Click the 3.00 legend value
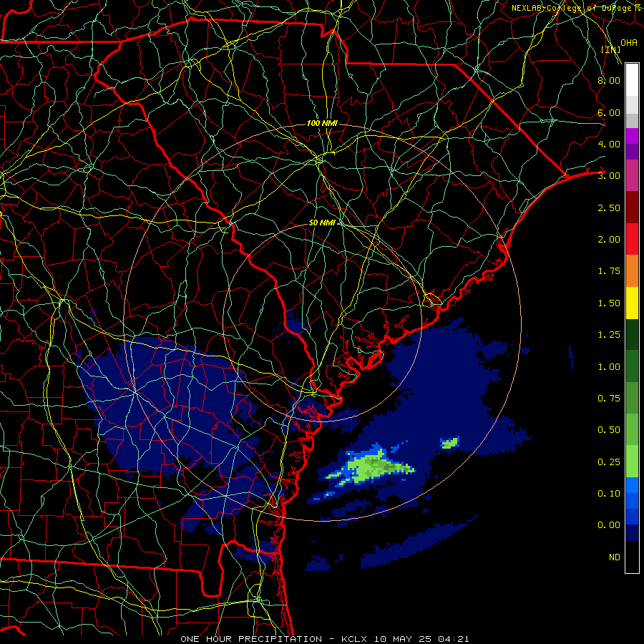The image size is (644, 644). click(x=609, y=176)
